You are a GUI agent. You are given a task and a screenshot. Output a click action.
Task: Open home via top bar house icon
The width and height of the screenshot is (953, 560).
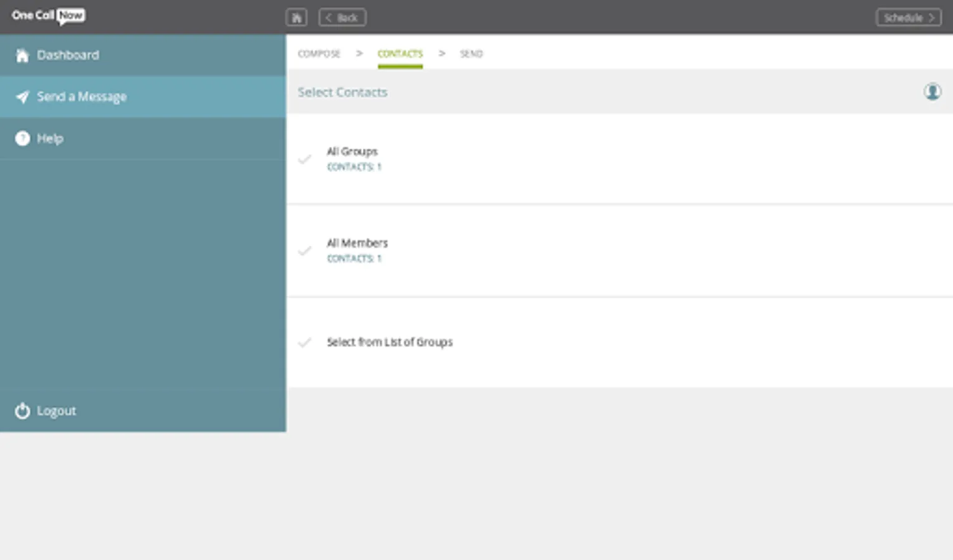[296, 17]
